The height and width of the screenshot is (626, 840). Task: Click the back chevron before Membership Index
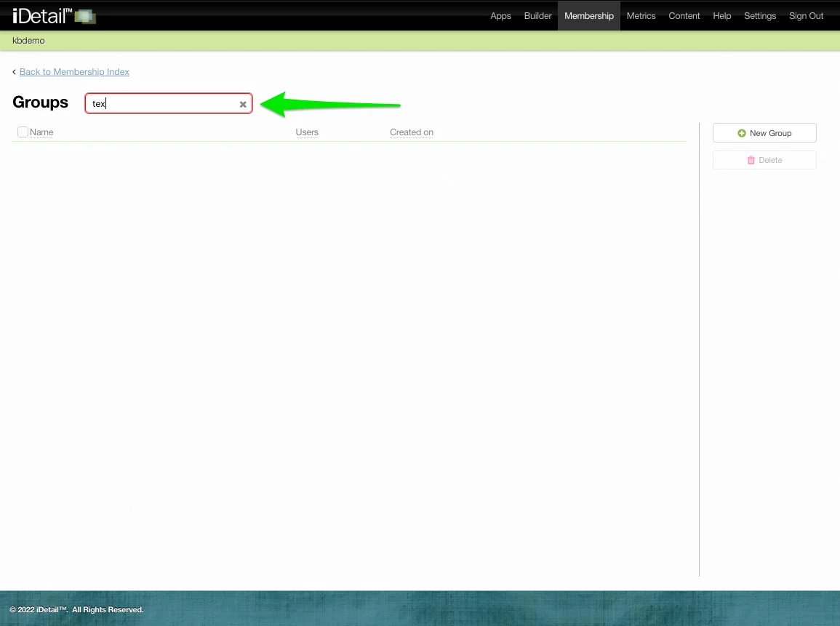pos(13,71)
